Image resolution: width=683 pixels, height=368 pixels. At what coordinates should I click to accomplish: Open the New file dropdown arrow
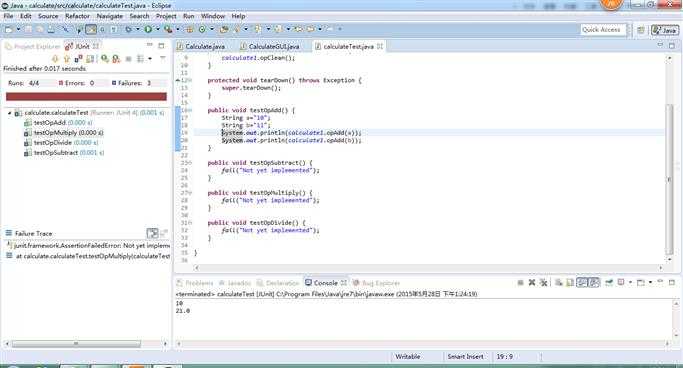pyautogui.click(x=18, y=30)
